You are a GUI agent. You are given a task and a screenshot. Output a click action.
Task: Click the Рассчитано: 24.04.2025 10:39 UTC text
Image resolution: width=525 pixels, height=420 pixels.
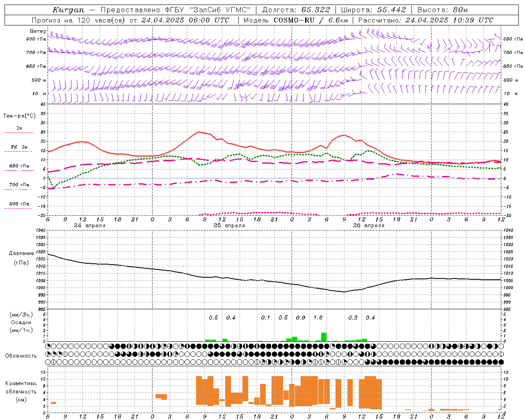click(426, 20)
